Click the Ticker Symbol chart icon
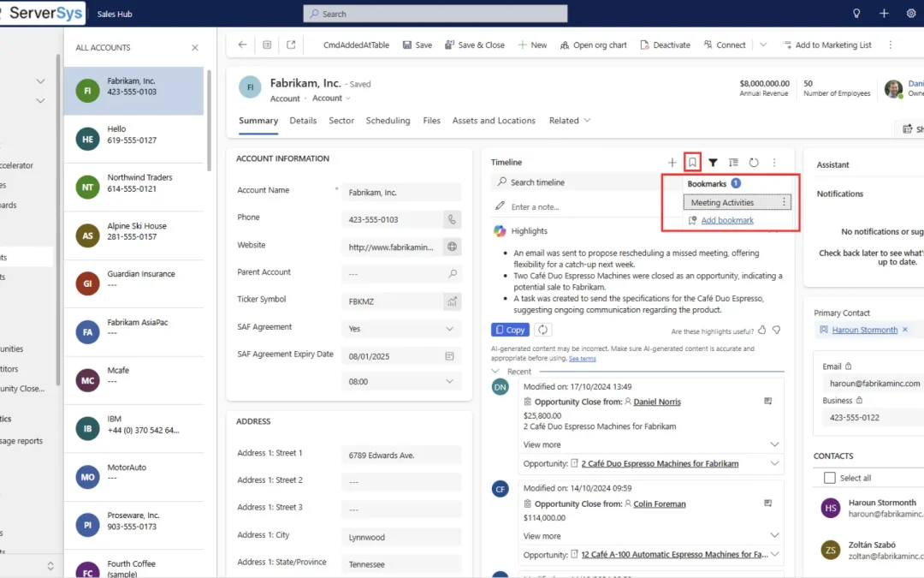The height and width of the screenshot is (578, 924). click(x=452, y=301)
